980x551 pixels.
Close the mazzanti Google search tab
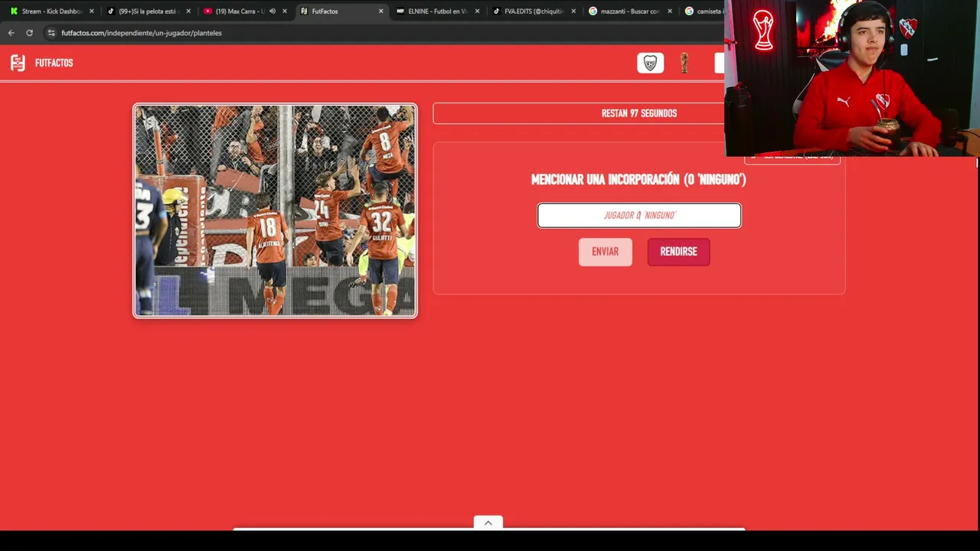670,11
